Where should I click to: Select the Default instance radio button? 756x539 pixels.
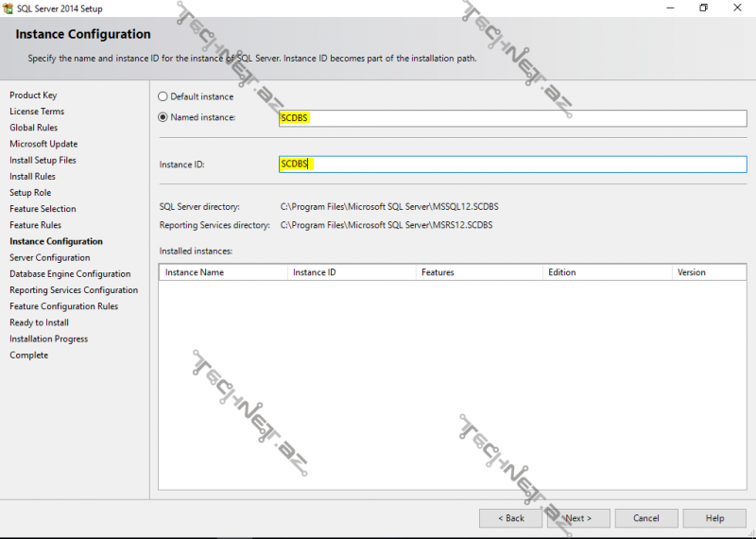tap(163, 96)
